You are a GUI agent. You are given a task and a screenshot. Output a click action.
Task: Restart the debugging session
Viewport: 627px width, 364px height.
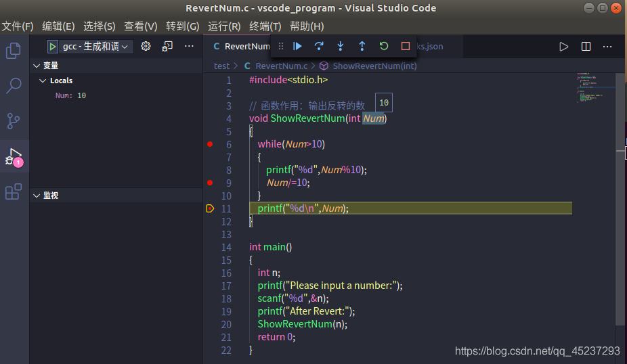tap(383, 47)
